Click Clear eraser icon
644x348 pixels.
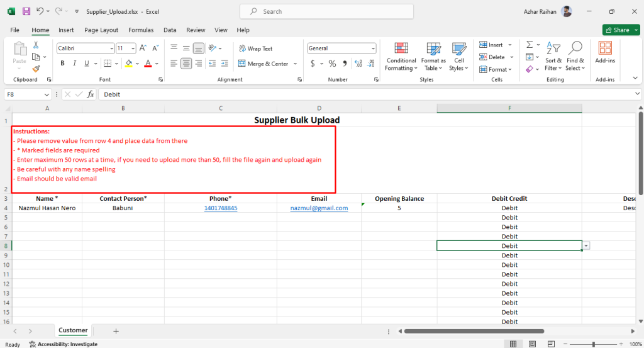tap(530, 69)
